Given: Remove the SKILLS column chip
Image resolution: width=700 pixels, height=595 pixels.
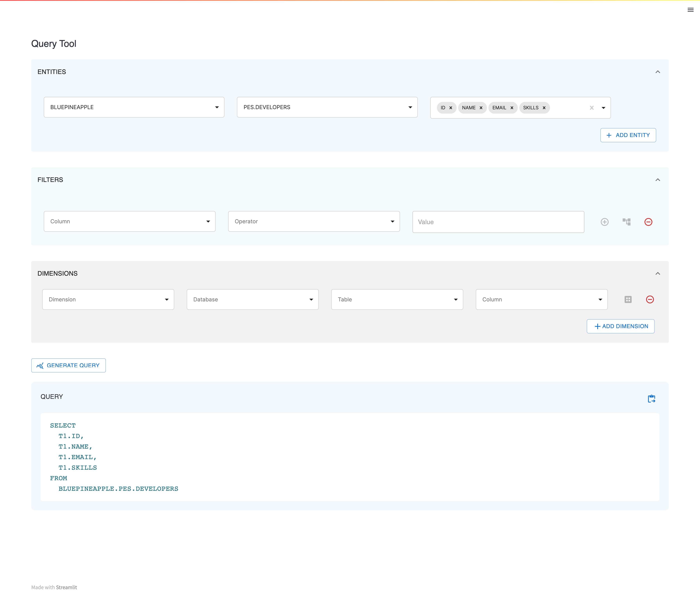Looking at the screenshot, I should pyautogui.click(x=544, y=108).
